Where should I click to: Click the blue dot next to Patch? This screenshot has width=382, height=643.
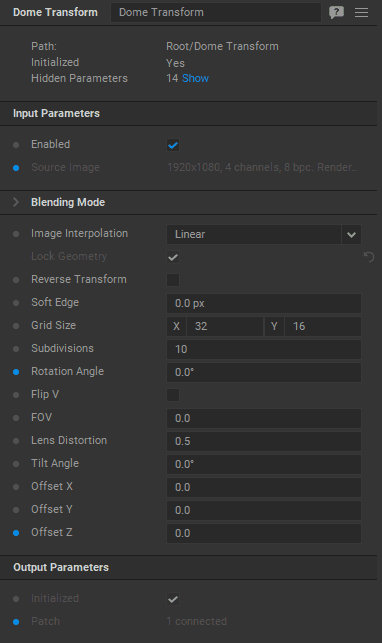pos(16,622)
